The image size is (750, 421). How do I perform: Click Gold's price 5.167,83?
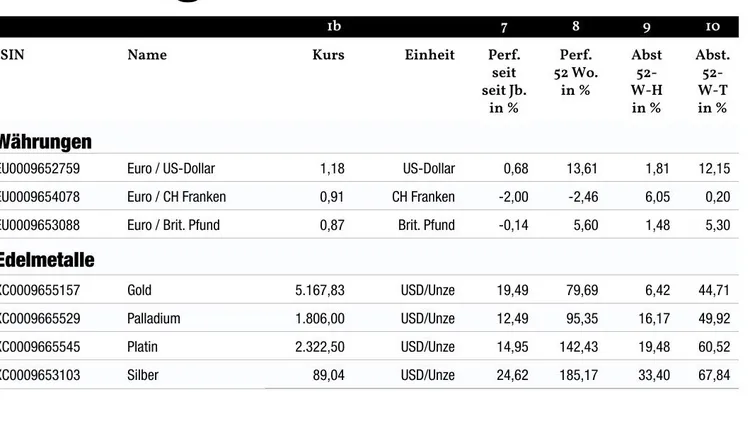(x=320, y=291)
